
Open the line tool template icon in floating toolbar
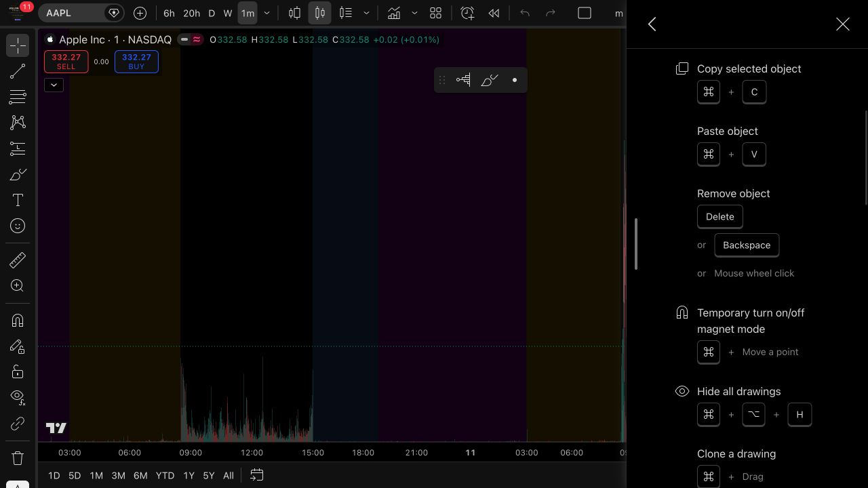tap(463, 80)
